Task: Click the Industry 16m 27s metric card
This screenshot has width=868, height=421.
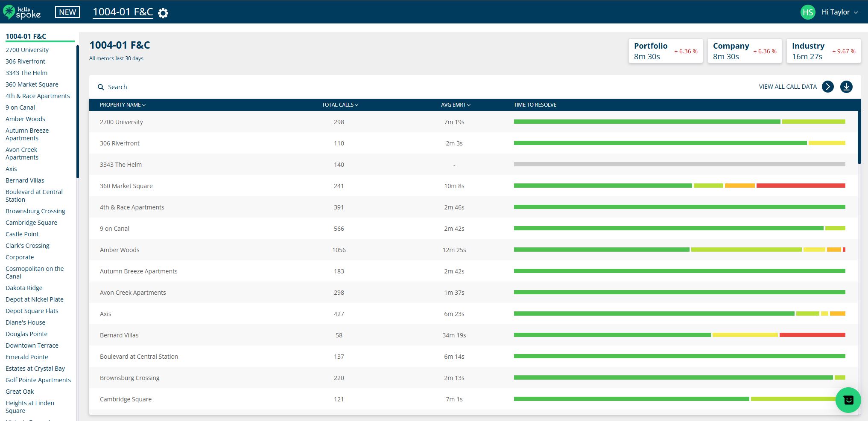Action: click(824, 51)
